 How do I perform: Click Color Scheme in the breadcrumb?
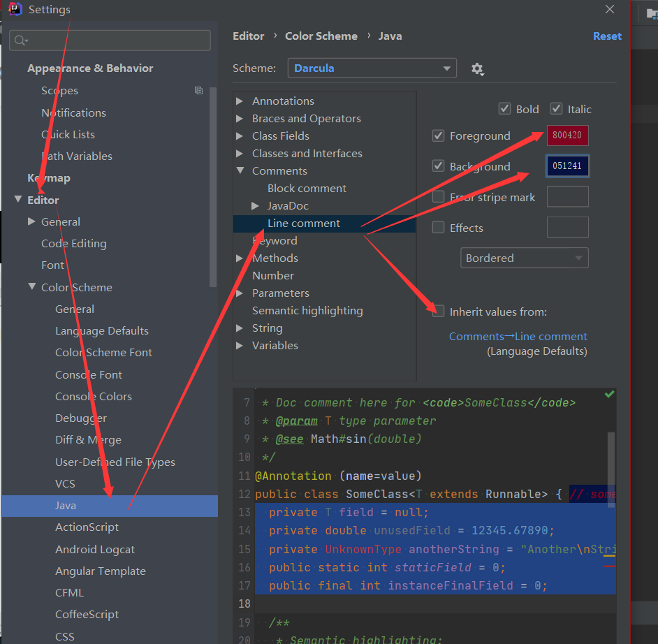pos(321,36)
